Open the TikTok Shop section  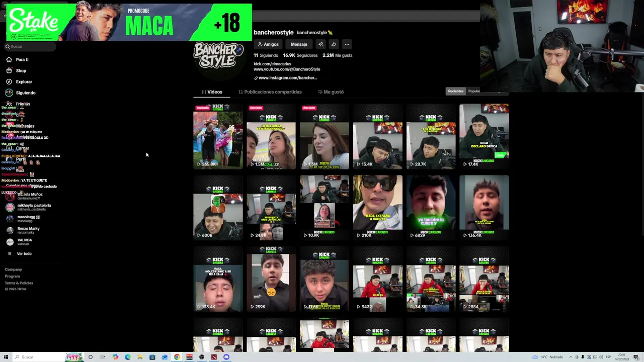[17, 70]
